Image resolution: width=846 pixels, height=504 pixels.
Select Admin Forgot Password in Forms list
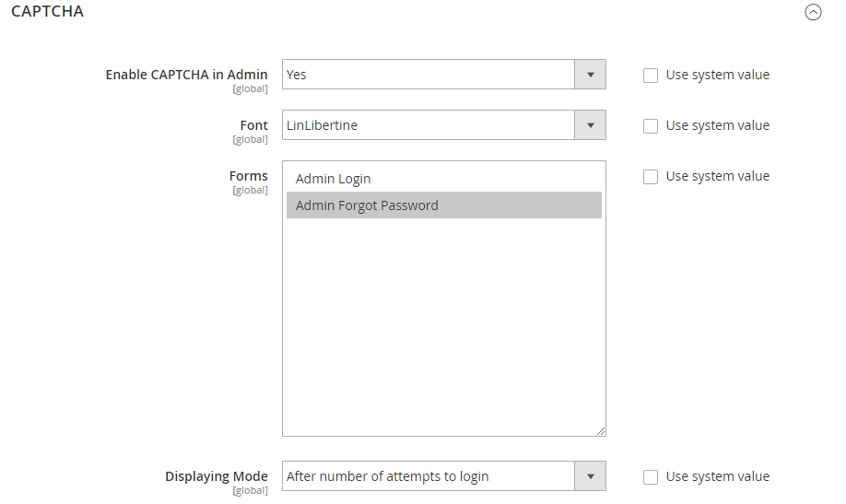pyautogui.click(x=444, y=205)
